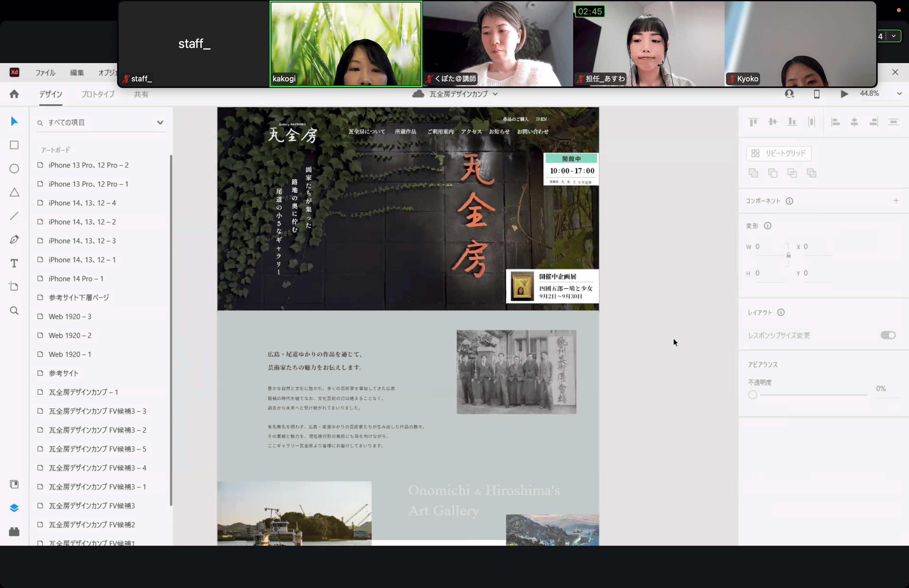Select the Rectangle tool
The width and height of the screenshot is (909, 588).
(14, 145)
